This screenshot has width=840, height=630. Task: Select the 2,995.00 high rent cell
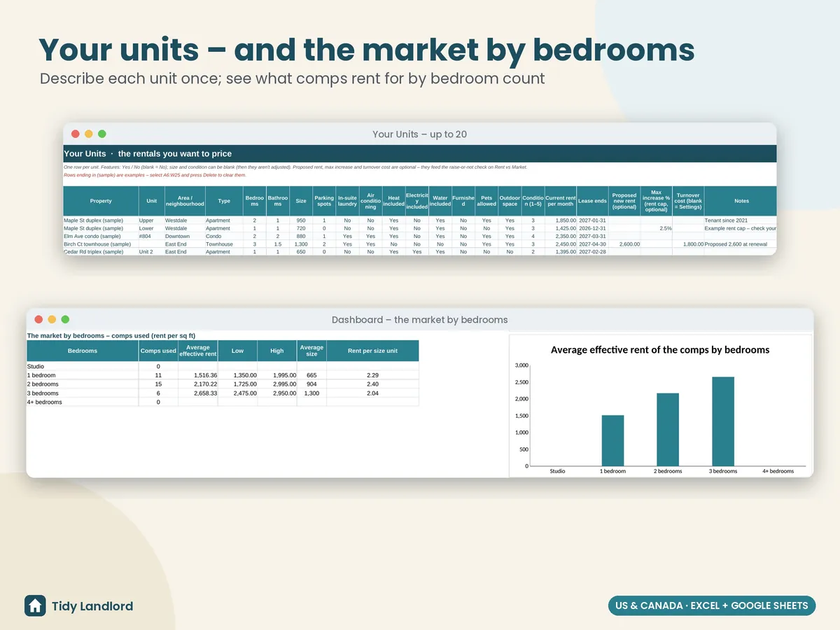277,384
